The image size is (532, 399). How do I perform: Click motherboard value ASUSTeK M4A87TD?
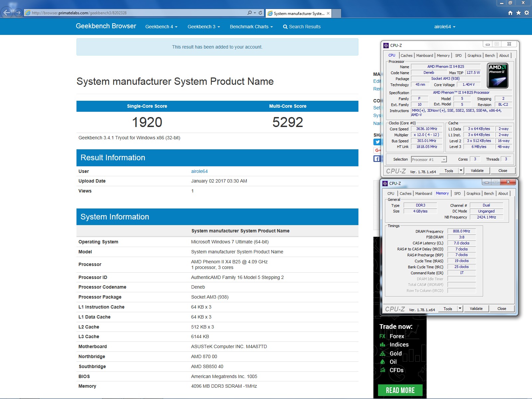[x=229, y=346]
